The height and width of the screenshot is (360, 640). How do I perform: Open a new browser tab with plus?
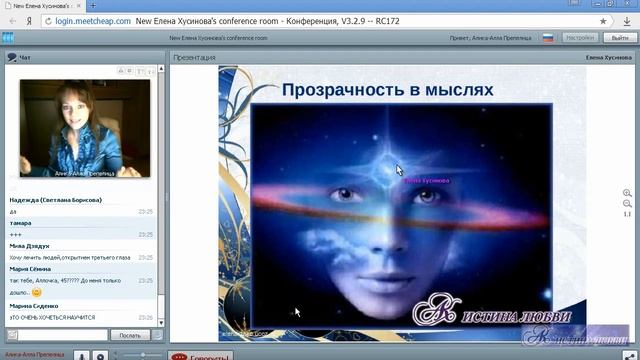(x=93, y=5)
